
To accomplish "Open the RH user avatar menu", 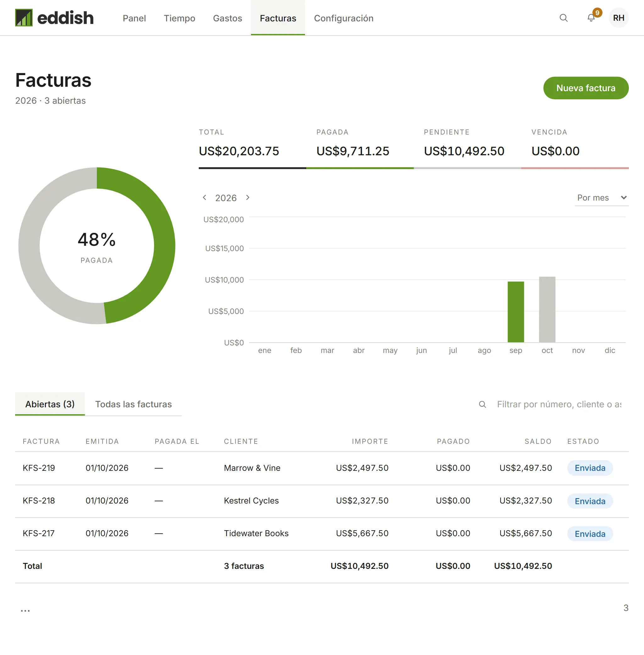I will tap(619, 18).
